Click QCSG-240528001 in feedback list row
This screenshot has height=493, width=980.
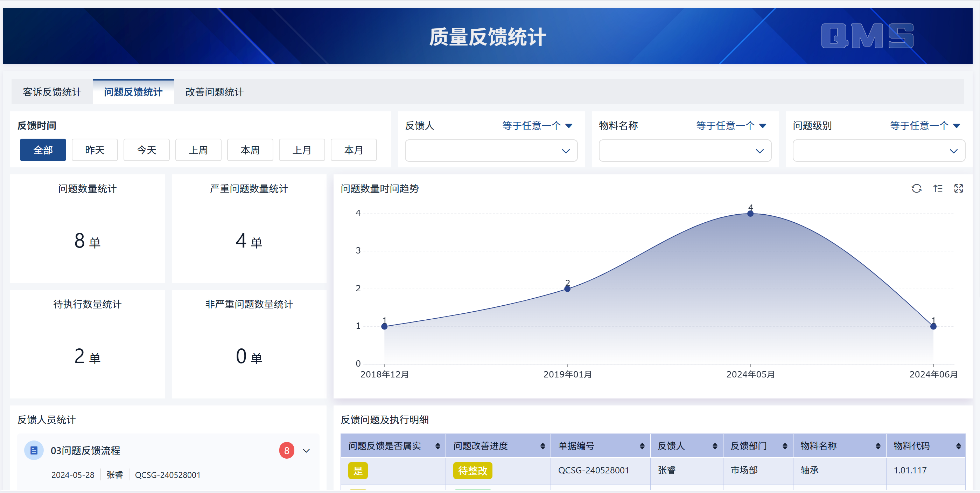click(167, 475)
